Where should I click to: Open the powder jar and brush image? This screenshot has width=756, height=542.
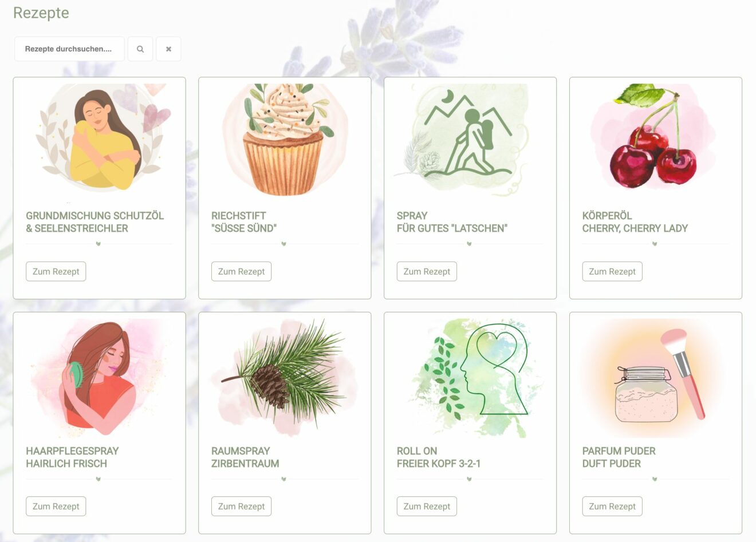pos(656,378)
